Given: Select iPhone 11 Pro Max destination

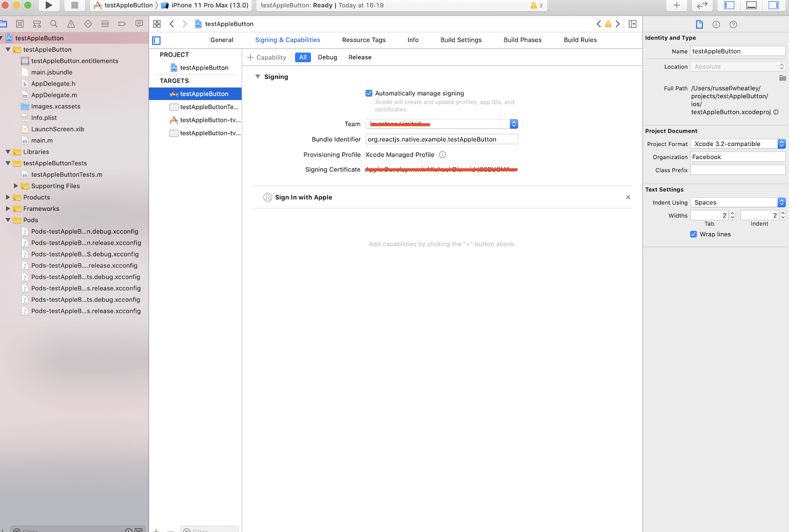Looking at the screenshot, I should (x=204, y=6).
